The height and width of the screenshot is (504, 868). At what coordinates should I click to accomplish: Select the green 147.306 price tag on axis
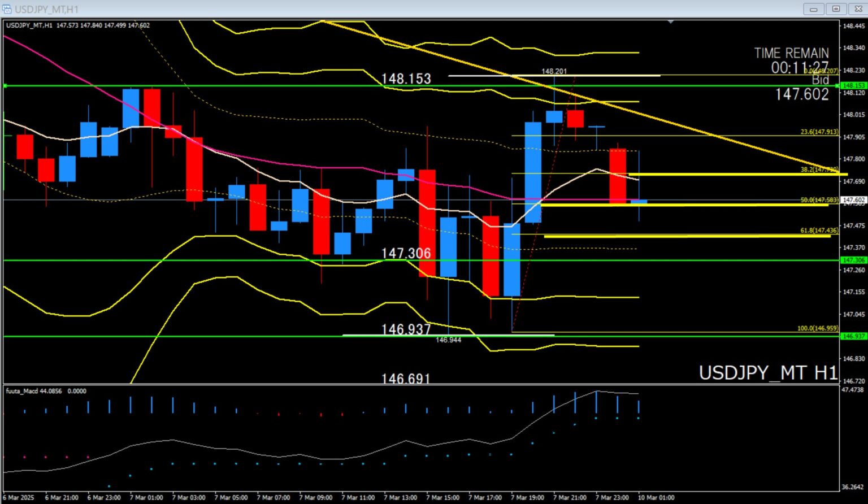(853, 260)
